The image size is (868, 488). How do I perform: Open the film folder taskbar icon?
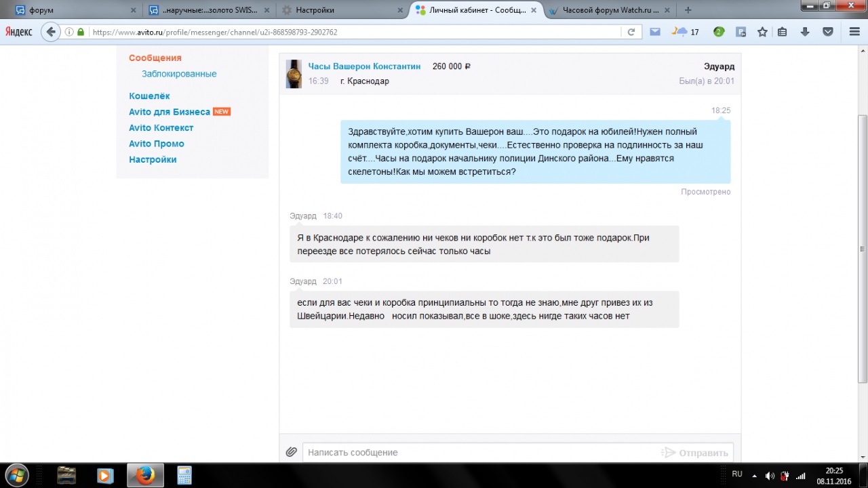point(66,476)
